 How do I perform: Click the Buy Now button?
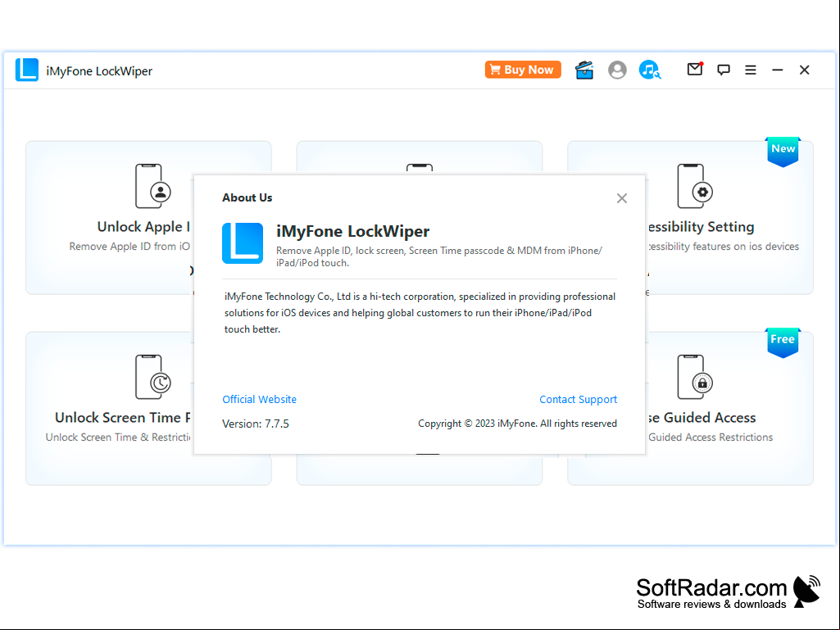[523, 70]
